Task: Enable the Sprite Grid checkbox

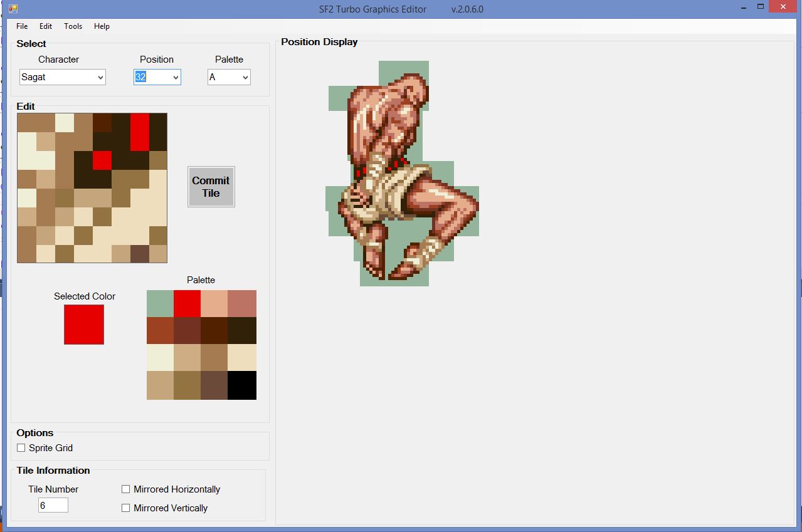Action: pos(21,448)
